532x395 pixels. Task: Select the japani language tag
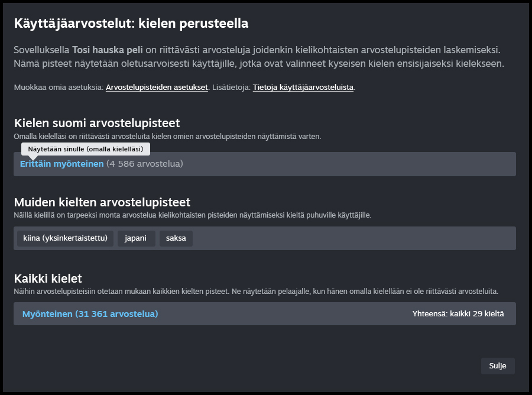coord(136,238)
